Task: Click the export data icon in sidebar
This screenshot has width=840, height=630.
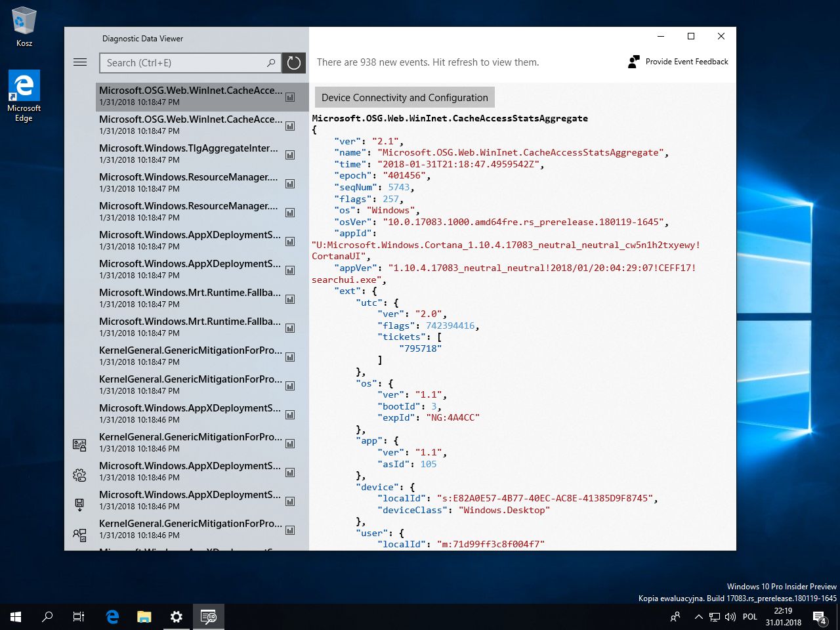Action: coord(79,505)
